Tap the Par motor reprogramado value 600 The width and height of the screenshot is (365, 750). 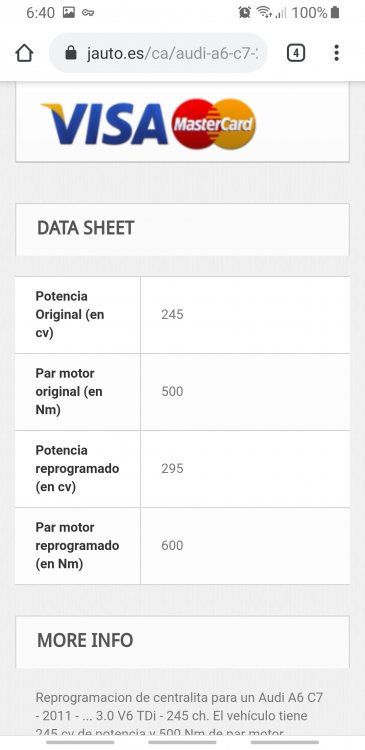[x=172, y=546]
